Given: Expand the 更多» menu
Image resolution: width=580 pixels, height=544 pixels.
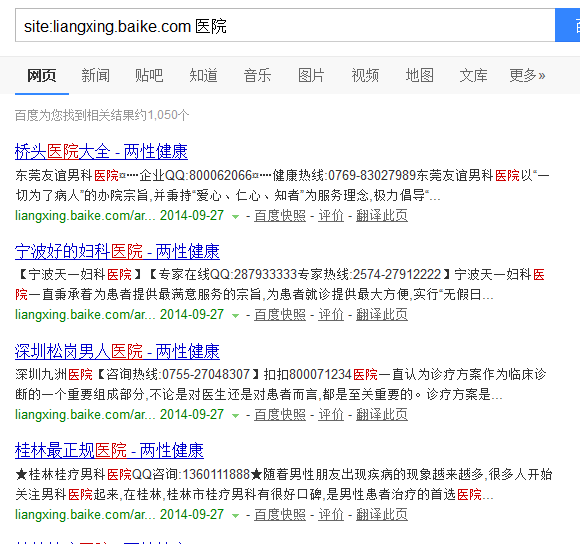Looking at the screenshot, I should 527,75.
